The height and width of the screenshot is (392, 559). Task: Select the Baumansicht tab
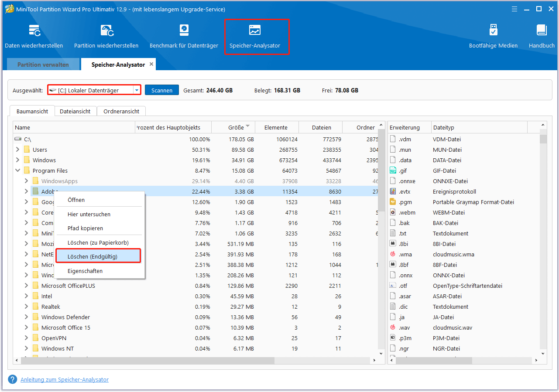(32, 111)
